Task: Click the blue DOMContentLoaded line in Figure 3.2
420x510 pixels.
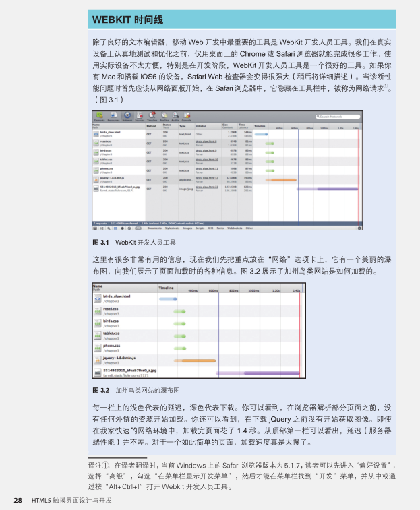Action: coord(218,335)
